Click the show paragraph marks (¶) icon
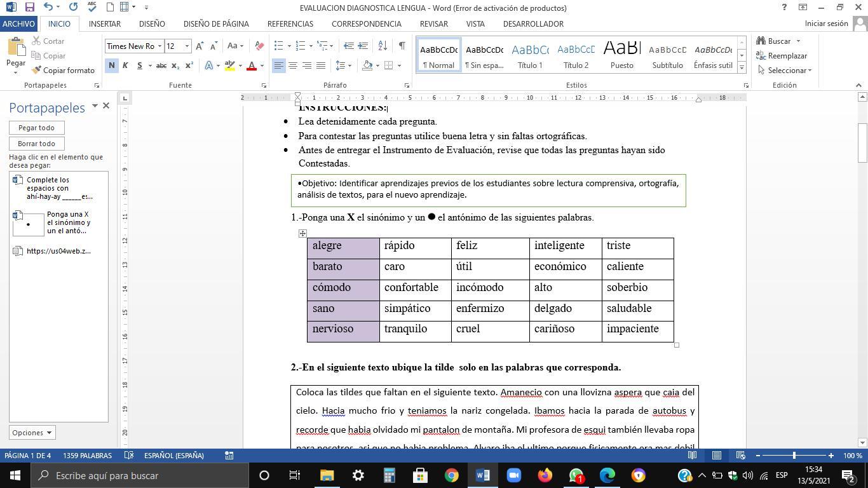This screenshot has width=868, height=488. coord(402,46)
